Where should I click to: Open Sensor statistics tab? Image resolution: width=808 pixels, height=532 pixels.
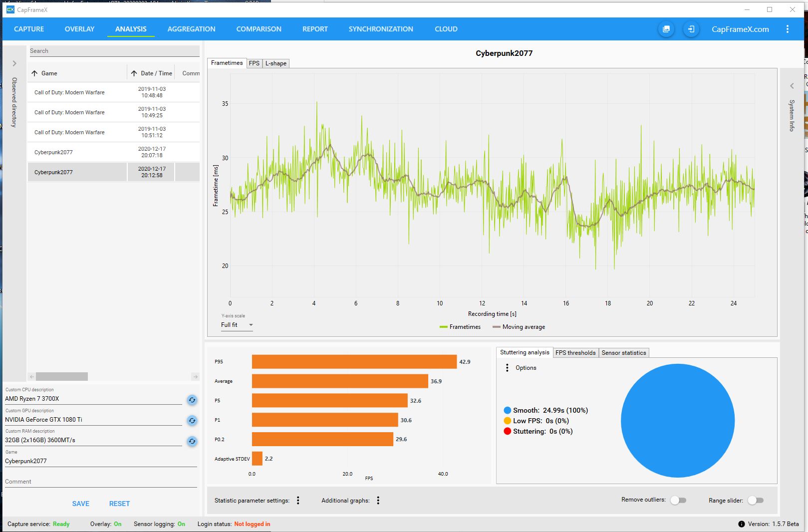[624, 353]
